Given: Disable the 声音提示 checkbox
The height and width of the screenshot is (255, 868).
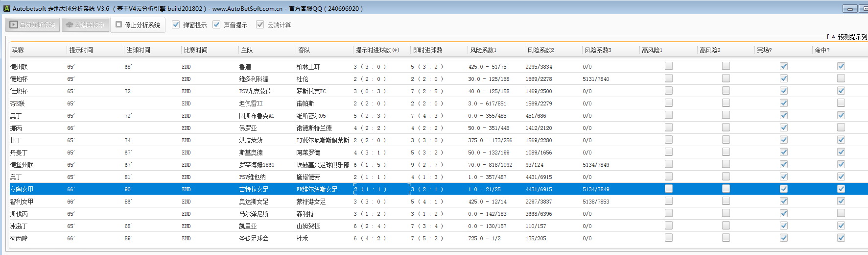Looking at the screenshot, I should pyautogui.click(x=216, y=25).
